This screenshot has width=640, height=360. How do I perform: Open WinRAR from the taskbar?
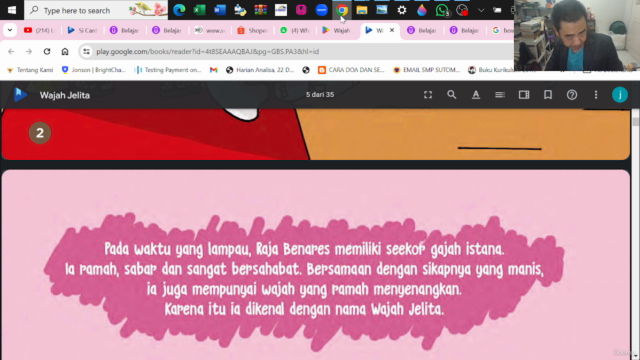point(260,10)
